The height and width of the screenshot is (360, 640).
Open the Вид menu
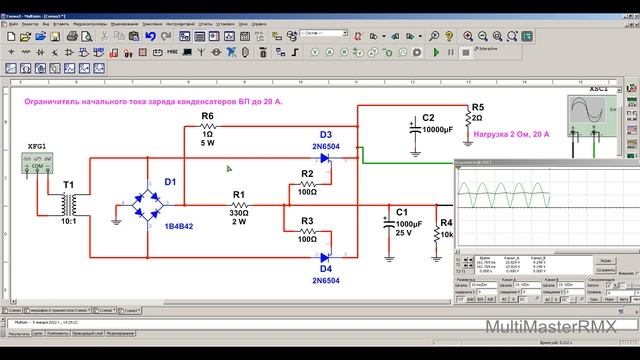(46, 24)
